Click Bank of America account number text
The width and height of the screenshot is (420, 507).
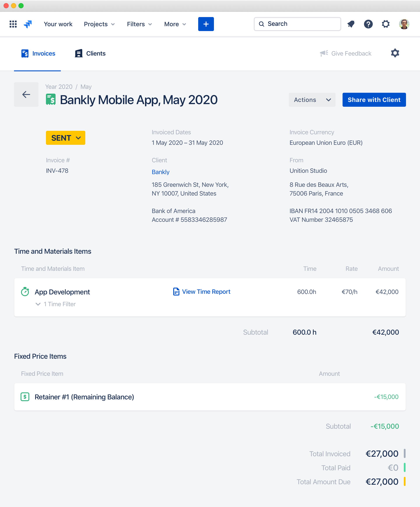point(189,220)
